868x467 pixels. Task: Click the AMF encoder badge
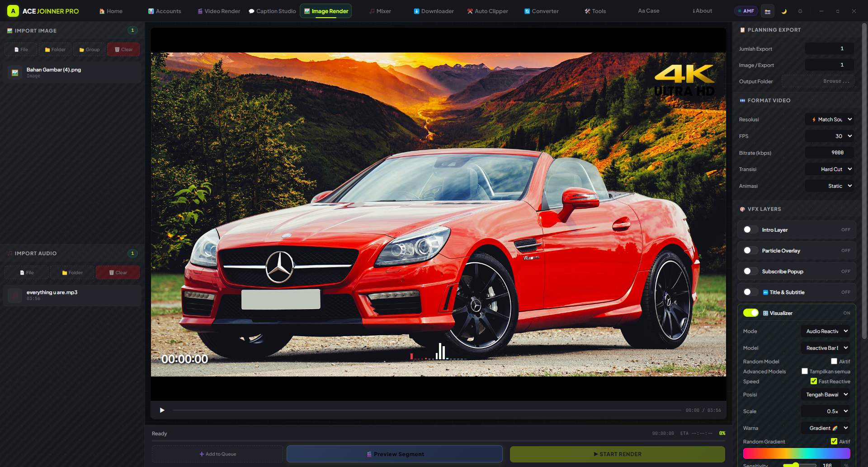pyautogui.click(x=746, y=11)
